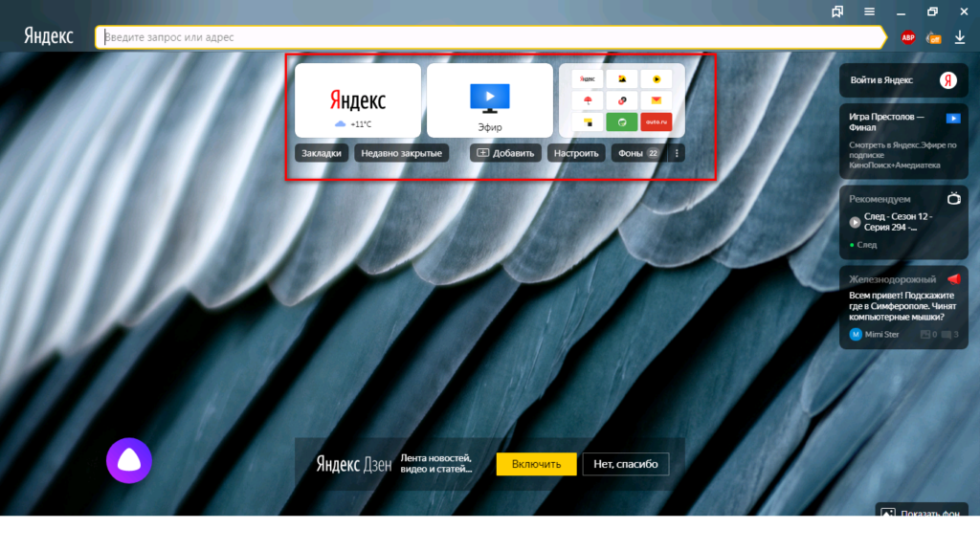Click the red megaphone icon on the Железнодорожный card

[954, 278]
